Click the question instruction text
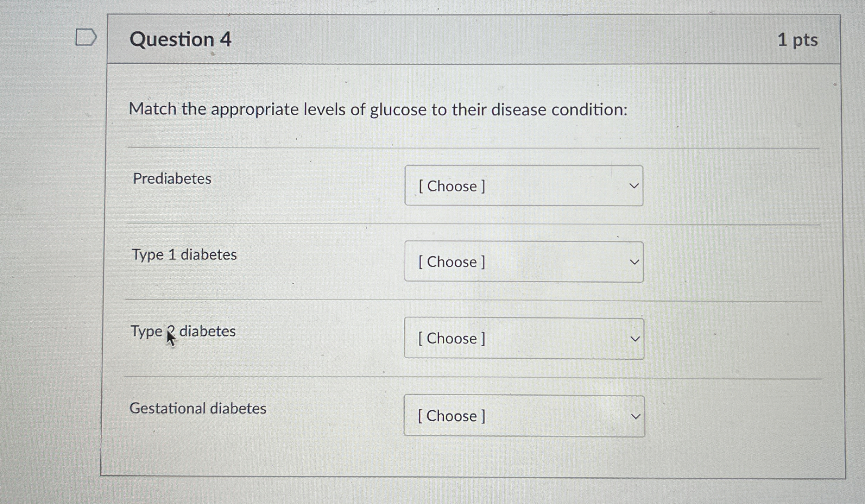 pos(378,110)
